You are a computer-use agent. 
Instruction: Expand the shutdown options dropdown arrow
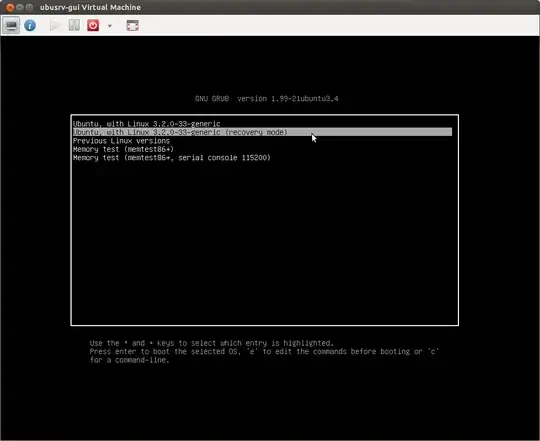[x=110, y=26]
